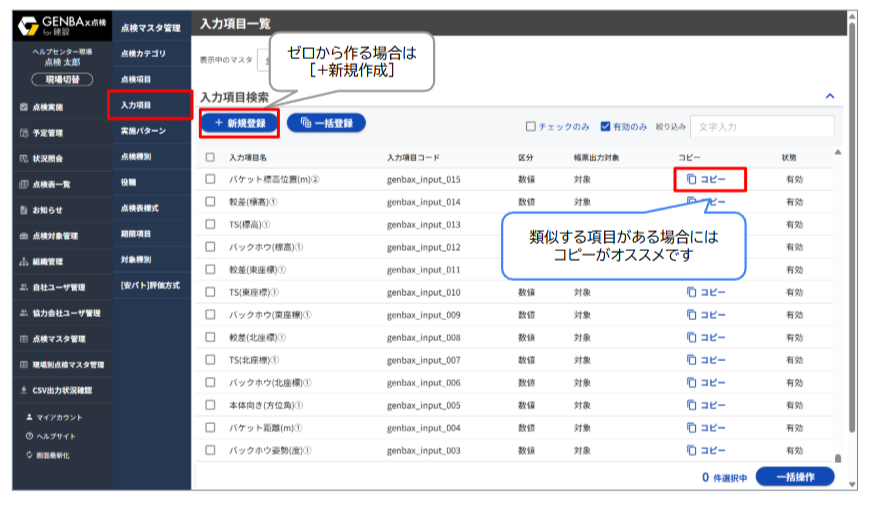Tick the checkbox for バケット標高位置(m) row
The width and height of the screenshot is (879, 513).
(210, 180)
